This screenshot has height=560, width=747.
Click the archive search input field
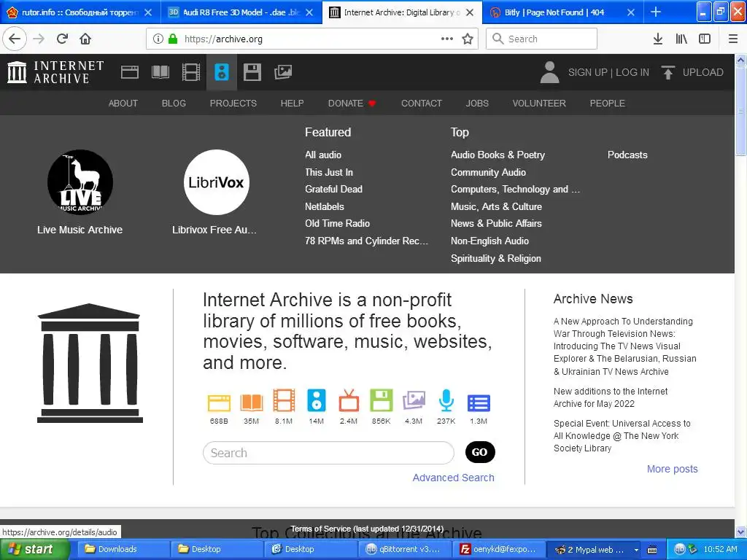(329, 452)
